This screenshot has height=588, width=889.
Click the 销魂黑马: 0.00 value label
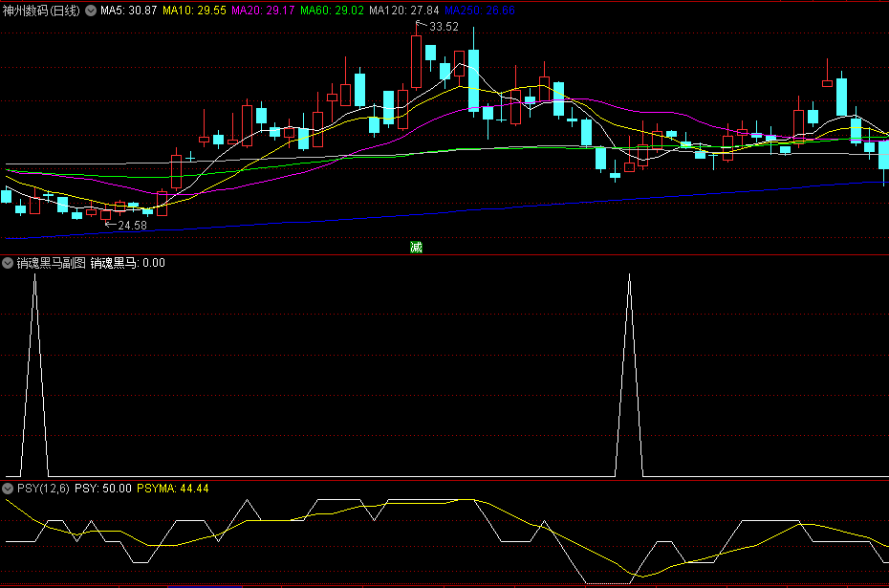[127, 263]
